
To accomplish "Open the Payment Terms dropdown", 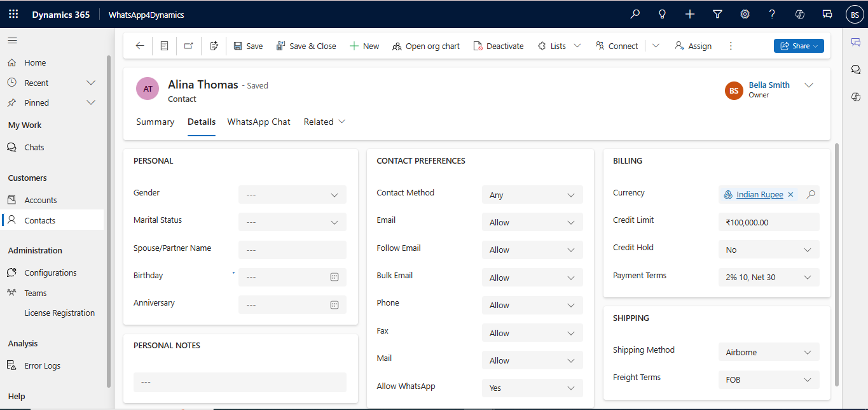I will (x=769, y=277).
